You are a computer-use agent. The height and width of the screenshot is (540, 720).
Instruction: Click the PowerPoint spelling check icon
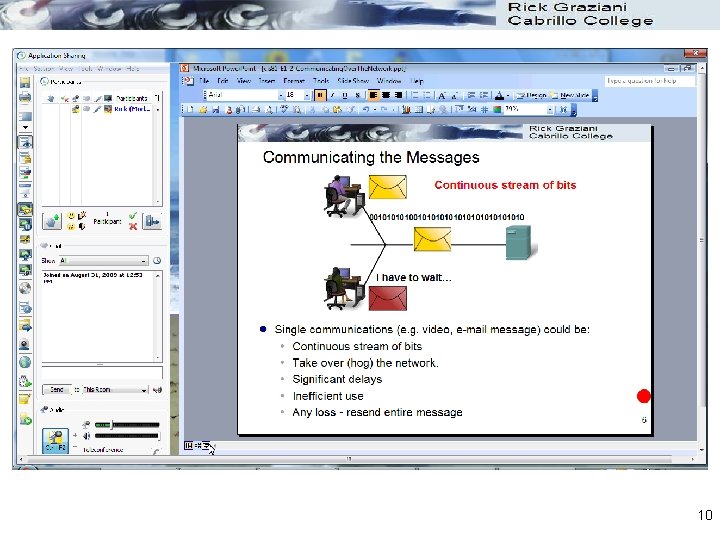(x=284, y=109)
